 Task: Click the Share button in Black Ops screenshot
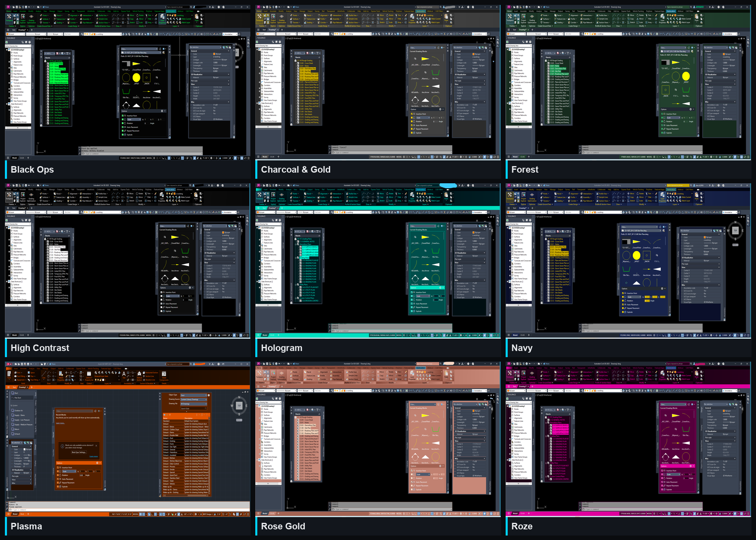(x=45, y=7)
